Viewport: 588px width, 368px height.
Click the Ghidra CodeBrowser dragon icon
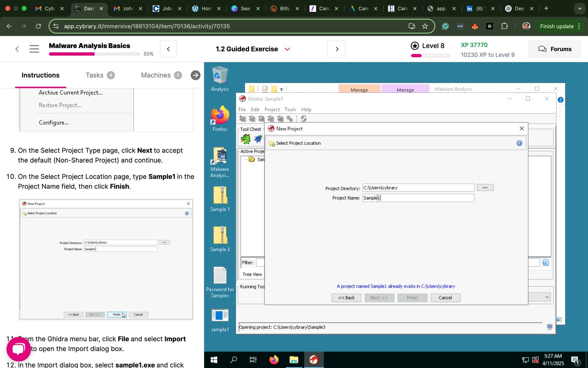tap(245, 139)
